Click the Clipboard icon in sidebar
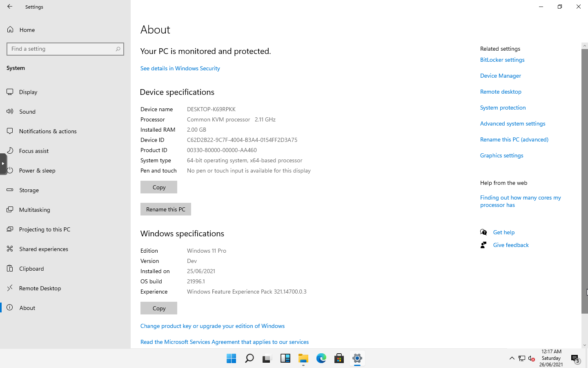 point(10,269)
